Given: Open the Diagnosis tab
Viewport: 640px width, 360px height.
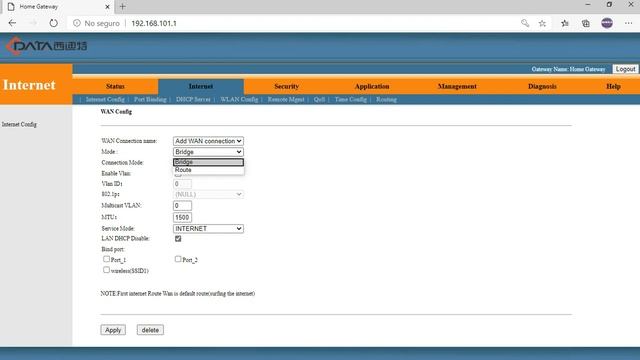Looking at the screenshot, I should click(x=542, y=86).
